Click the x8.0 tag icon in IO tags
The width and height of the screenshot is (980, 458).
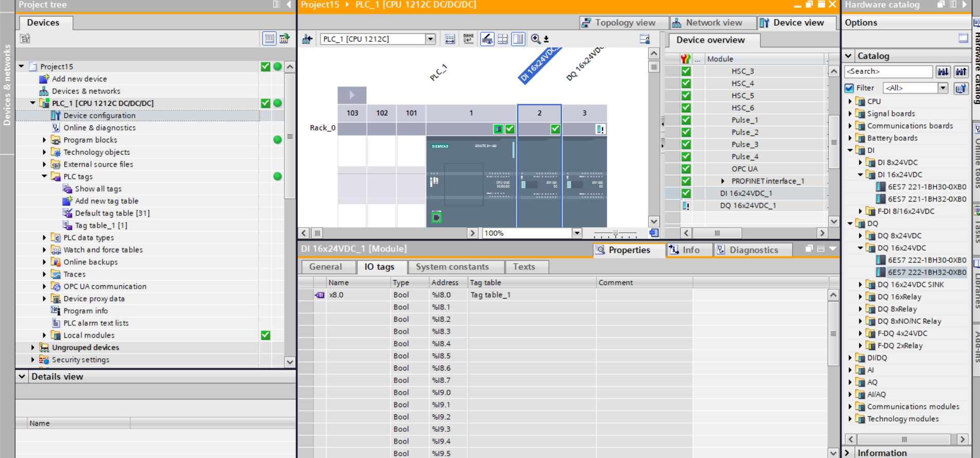click(x=319, y=295)
